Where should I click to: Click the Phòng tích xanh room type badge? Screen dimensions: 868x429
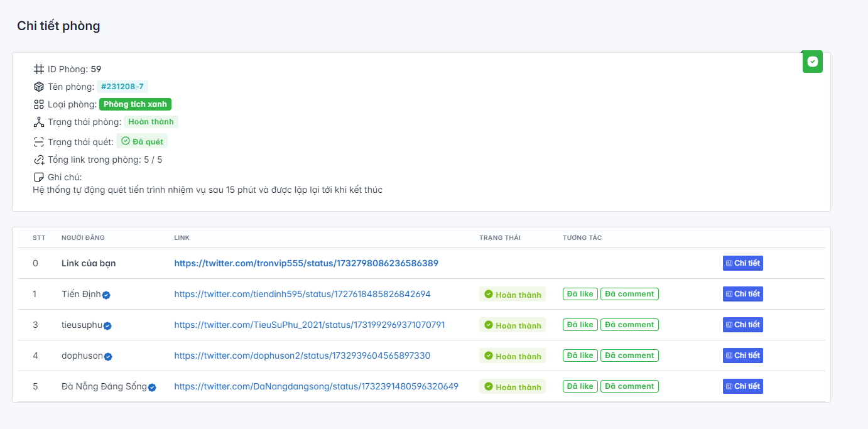pos(135,104)
